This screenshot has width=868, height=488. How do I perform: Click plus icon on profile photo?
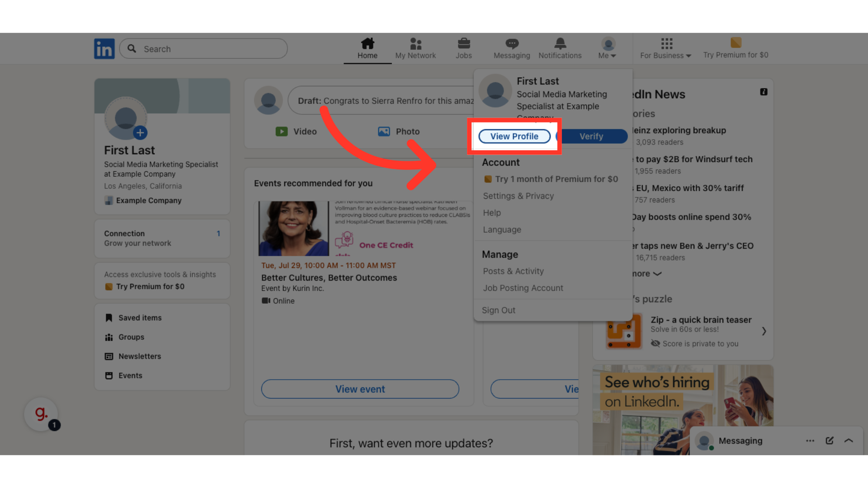click(x=140, y=133)
